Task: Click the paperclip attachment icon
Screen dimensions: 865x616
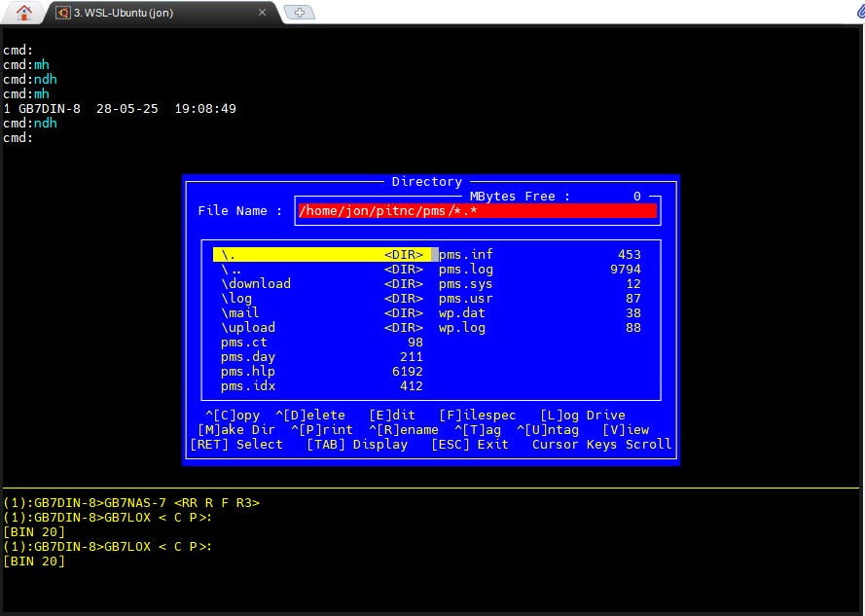Action: 857,12
